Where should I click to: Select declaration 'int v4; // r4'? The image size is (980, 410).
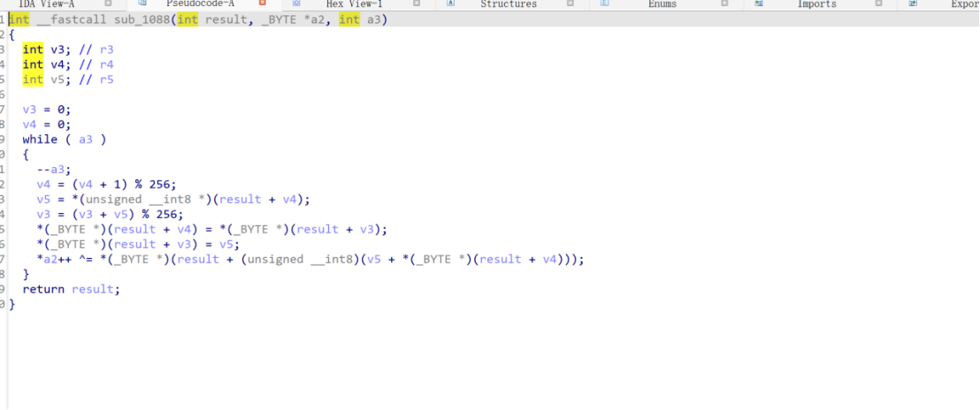[68, 65]
